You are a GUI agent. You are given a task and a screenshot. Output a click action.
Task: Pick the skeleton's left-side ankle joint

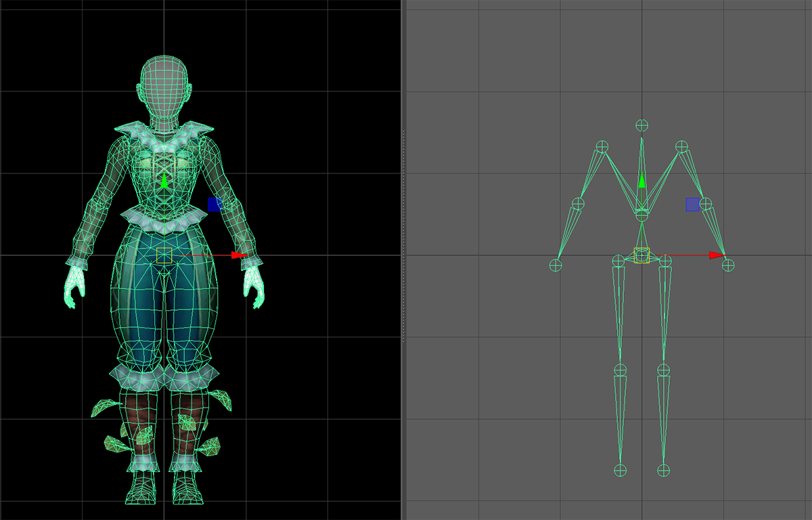(x=620, y=470)
